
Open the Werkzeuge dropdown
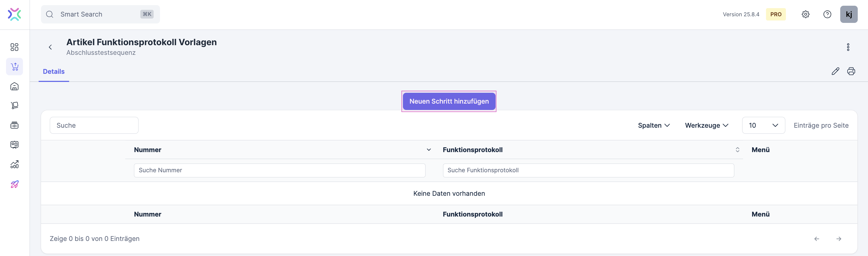(707, 126)
